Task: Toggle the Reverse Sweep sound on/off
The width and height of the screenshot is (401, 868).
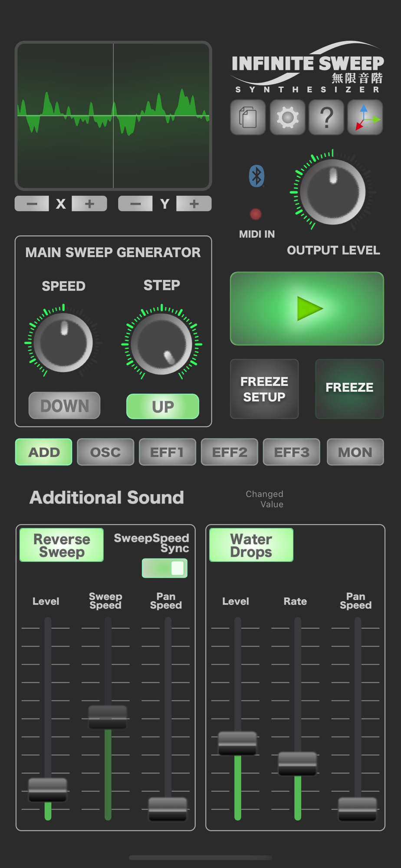Action: pyautogui.click(x=62, y=545)
